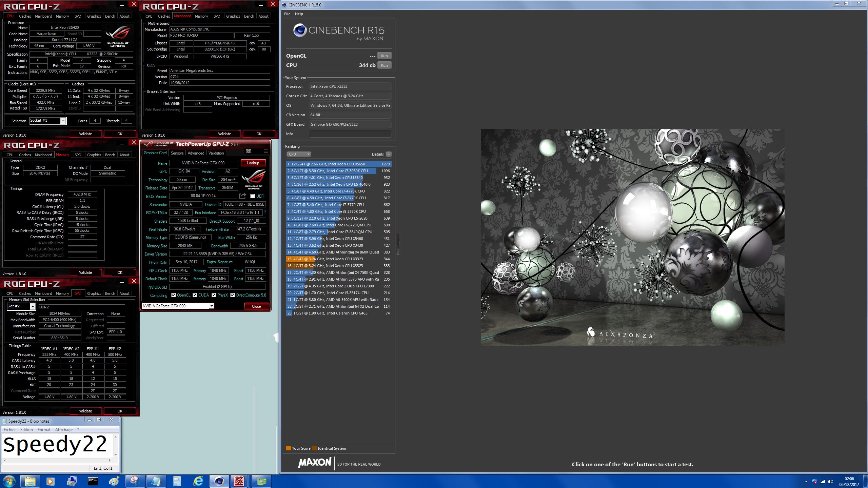Screen dimensions: 868x488
Task: Switch to Cinebench taskbar icon
Action: click(x=219, y=481)
